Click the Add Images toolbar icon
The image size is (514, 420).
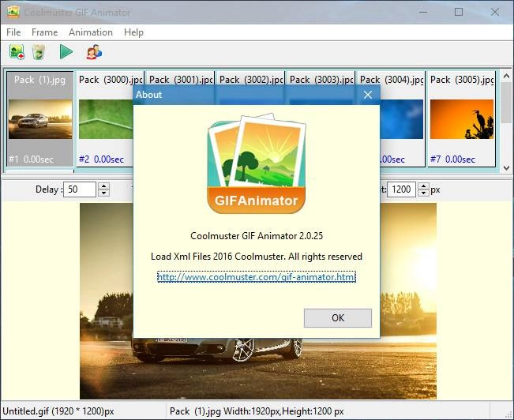pos(17,52)
